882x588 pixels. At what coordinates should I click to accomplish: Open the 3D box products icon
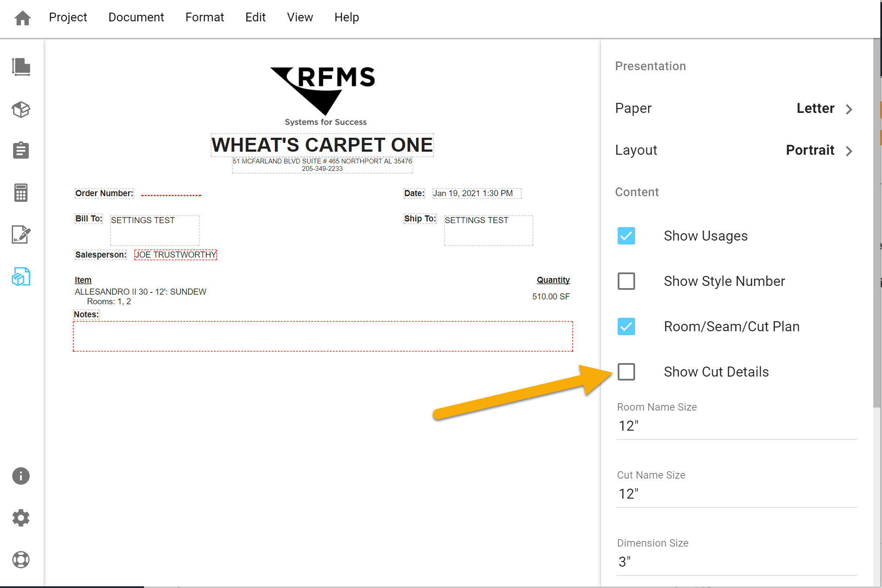[x=21, y=109]
